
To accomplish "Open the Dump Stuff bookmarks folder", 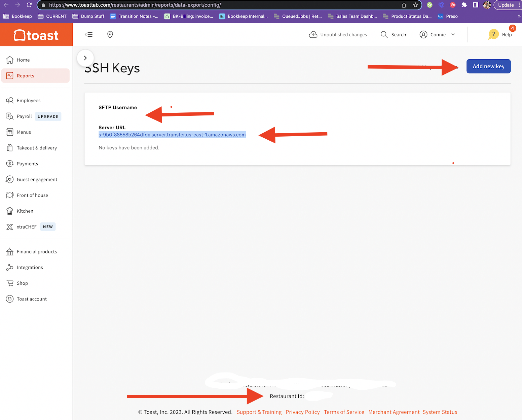I will (88, 16).
